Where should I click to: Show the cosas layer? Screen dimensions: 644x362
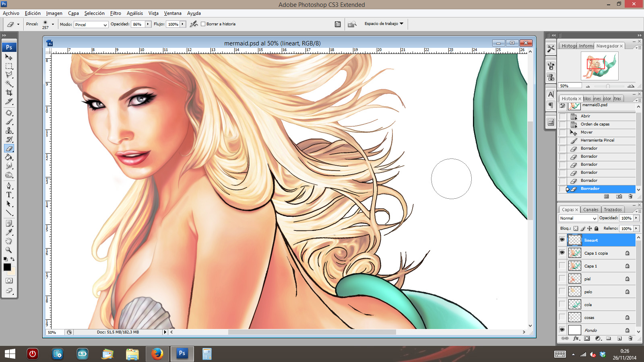(x=562, y=317)
